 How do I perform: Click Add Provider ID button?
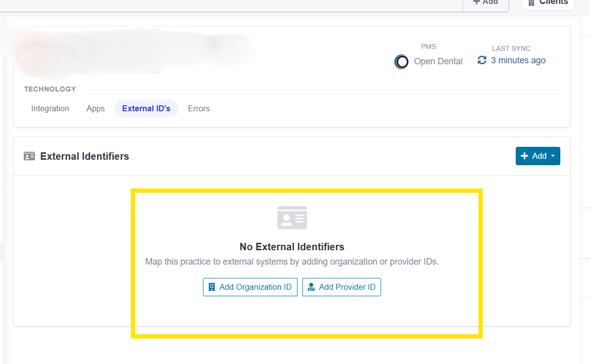coord(342,287)
